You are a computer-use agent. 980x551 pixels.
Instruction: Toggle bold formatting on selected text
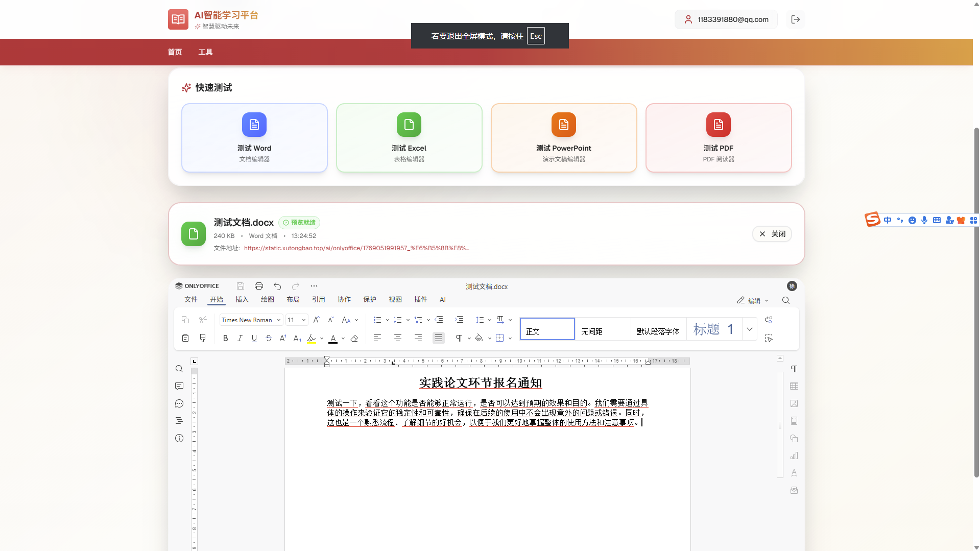tap(225, 338)
